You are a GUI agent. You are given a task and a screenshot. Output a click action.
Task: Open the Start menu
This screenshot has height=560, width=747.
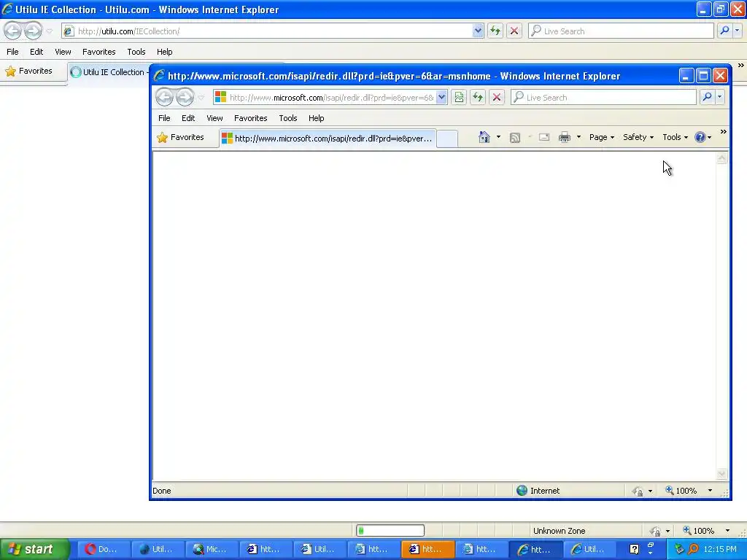pos(34,550)
